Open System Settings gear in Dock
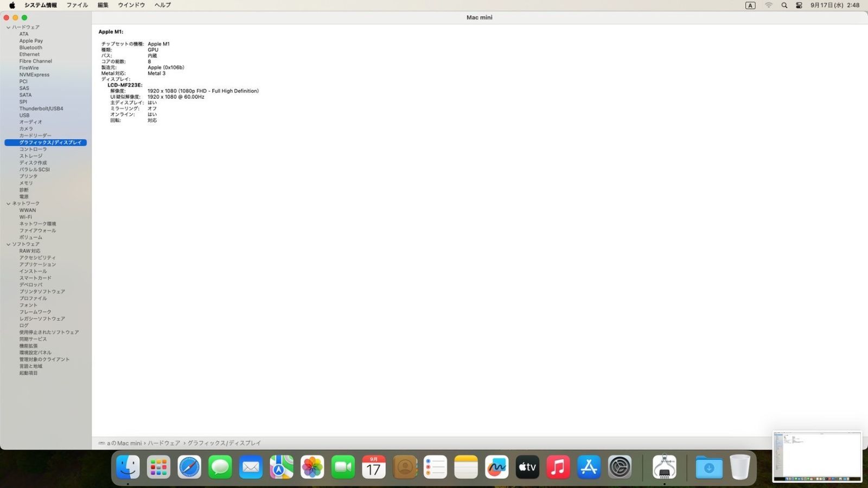This screenshot has width=868, height=488. [620, 467]
